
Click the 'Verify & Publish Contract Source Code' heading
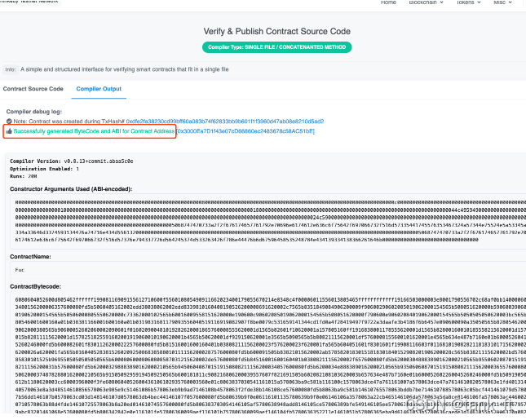(x=276, y=32)
